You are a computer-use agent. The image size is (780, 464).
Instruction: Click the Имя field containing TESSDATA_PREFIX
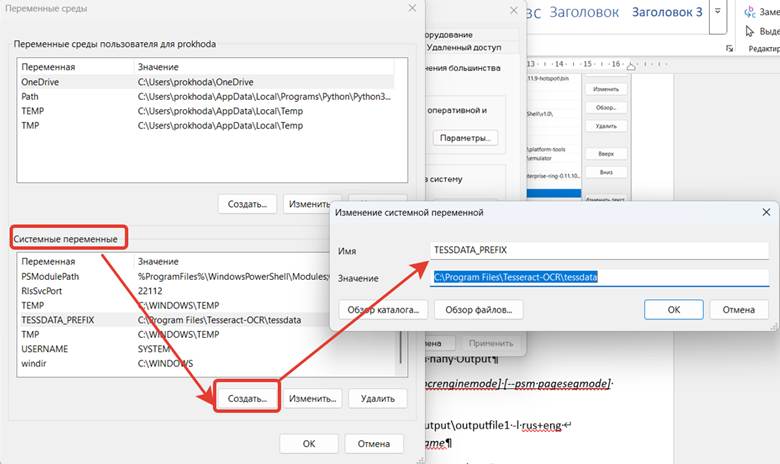(x=599, y=250)
